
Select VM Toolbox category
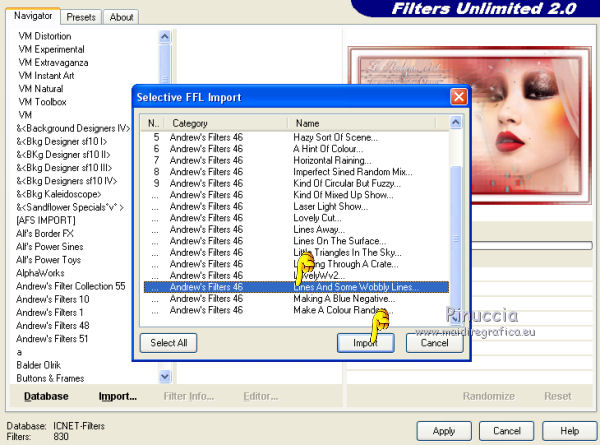(42, 102)
